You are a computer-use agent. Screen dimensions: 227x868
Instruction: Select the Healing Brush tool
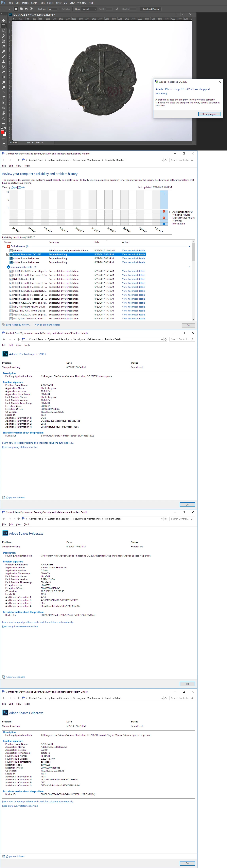coord(4,52)
